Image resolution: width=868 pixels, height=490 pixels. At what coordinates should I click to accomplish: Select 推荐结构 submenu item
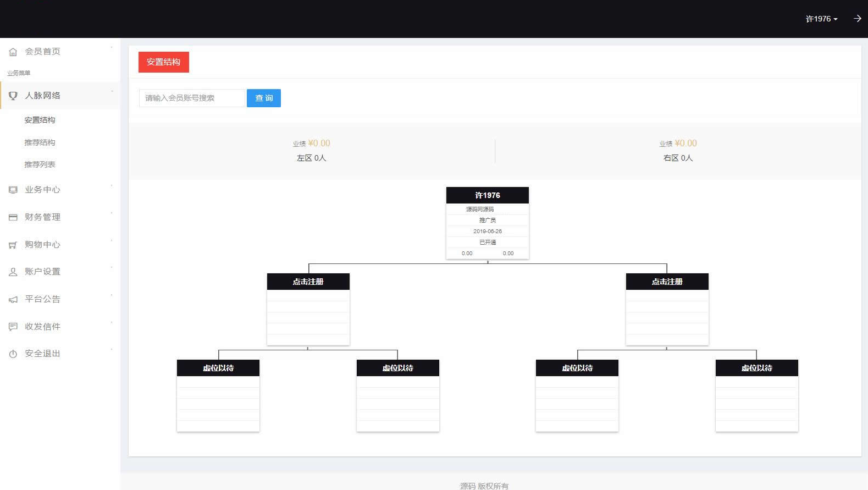tap(40, 142)
